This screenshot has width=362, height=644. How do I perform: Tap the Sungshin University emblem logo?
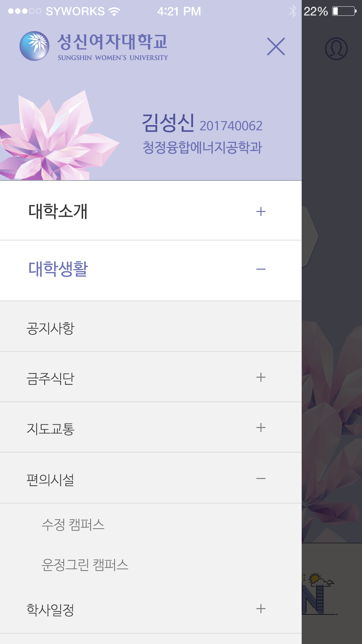(35, 46)
